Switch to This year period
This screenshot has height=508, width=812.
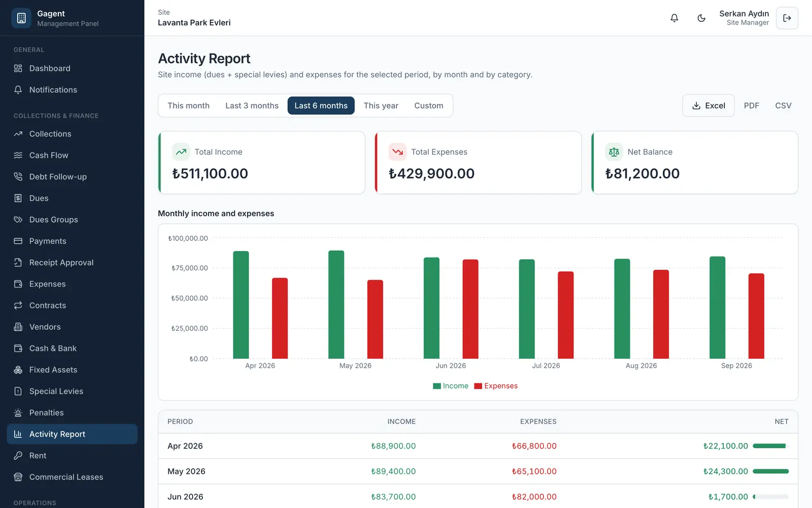coord(381,106)
